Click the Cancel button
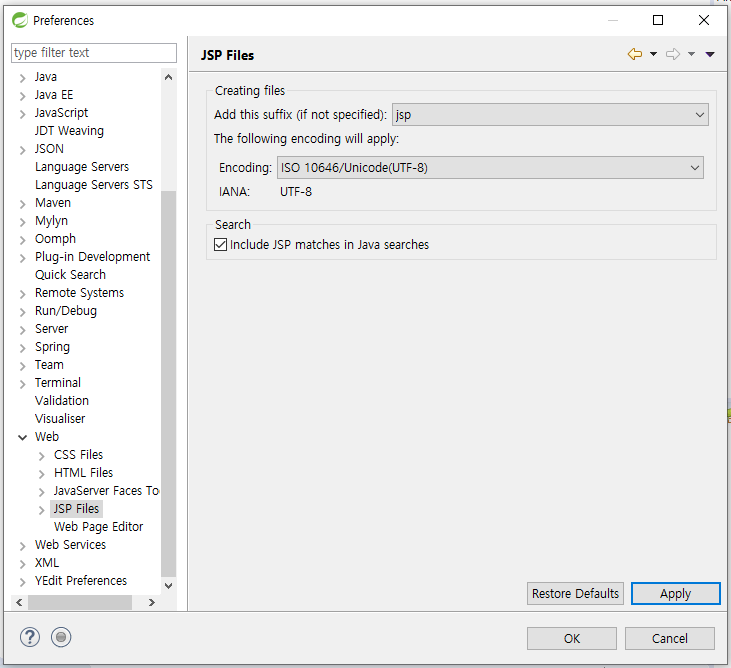The width and height of the screenshot is (731, 668). click(x=670, y=638)
